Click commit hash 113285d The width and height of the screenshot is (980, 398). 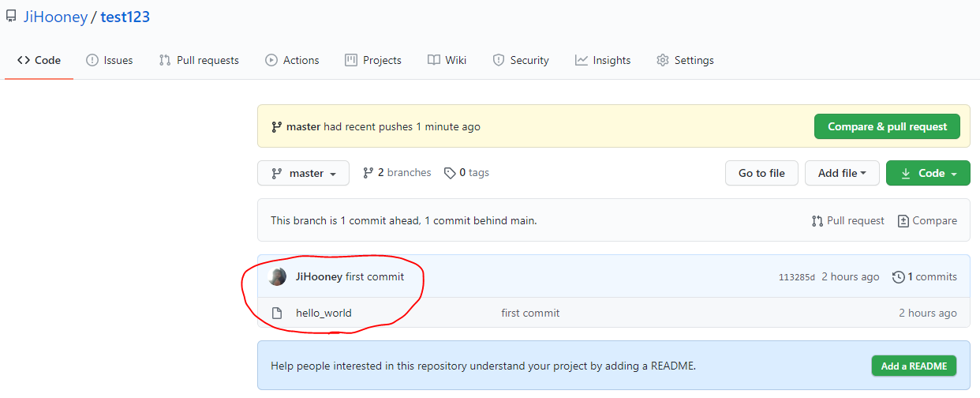click(797, 277)
